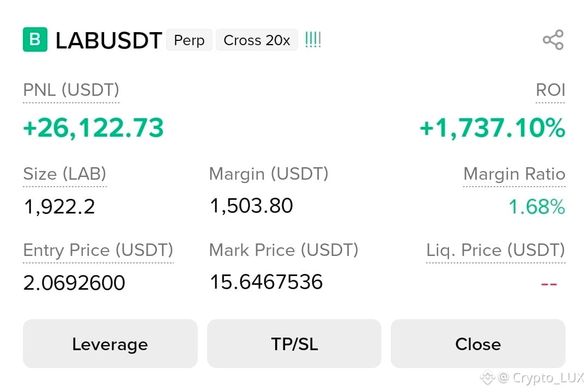Viewport: 588px width, 391px height.
Task: Click the 1,503.80 margin value
Action: click(251, 206)
